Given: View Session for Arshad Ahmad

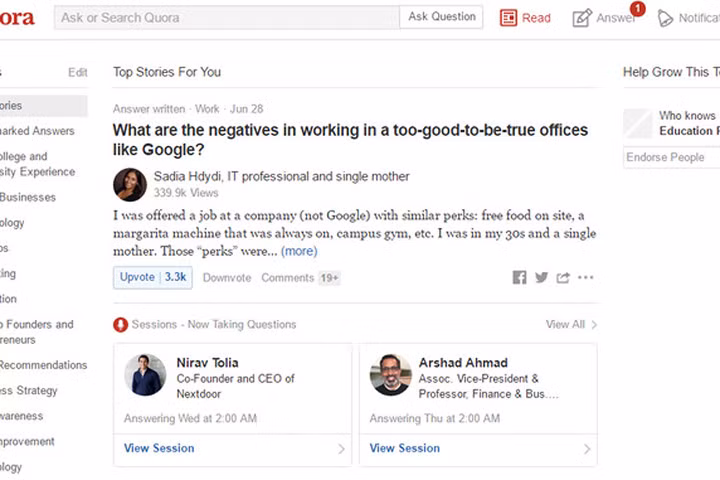Looking at the screenshot, I should click(x=405, y=448).
